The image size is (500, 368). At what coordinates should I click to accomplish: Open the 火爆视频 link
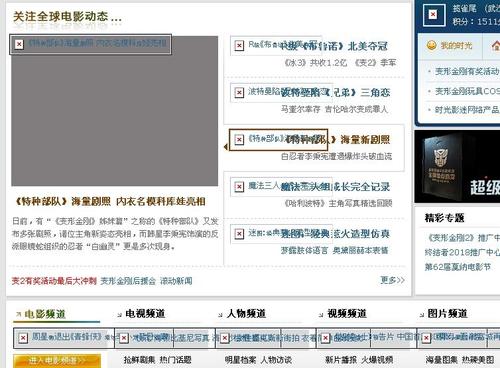[x=377, y=360]
